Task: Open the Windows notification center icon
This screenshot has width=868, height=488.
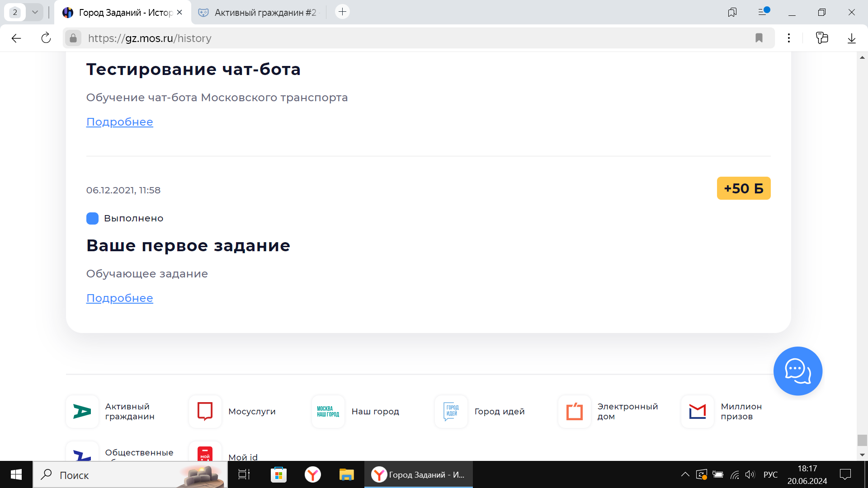Action: tap(845, 474)
